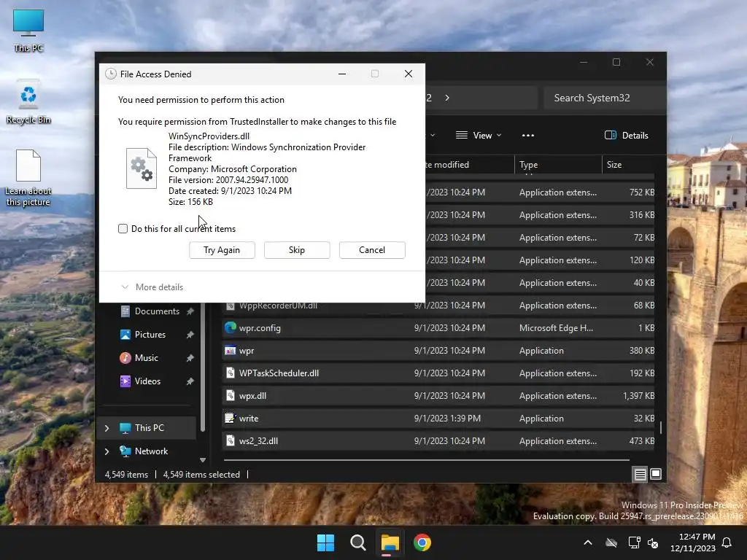This screenshot has height=560, width=747.
Task: Sort by Size column header
Action: pos(628,165)
